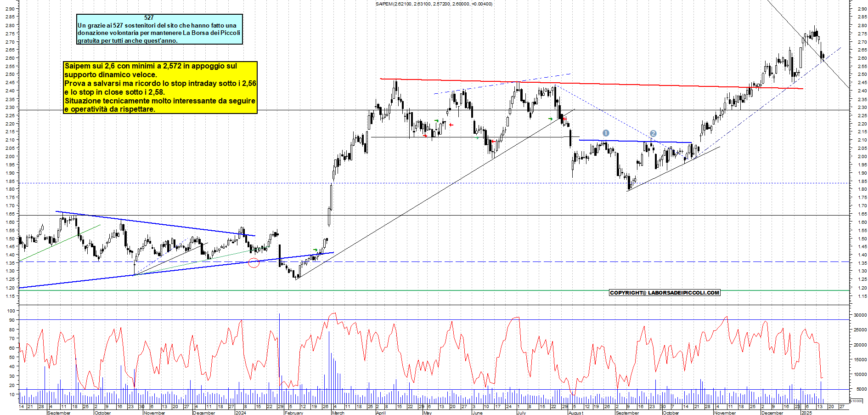Click the 'July' label on time axis
Image resolution: width=868 pixels, height=415 pixels.
(x=521, y=413)
